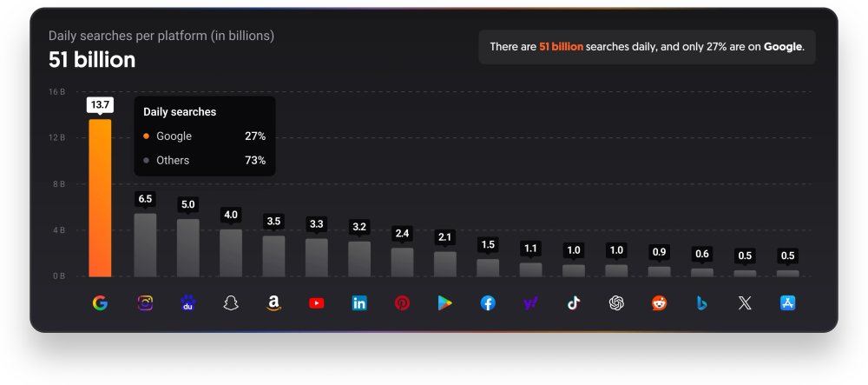
Task: Click the Google 27% legend row
Action: pos(205,136)
